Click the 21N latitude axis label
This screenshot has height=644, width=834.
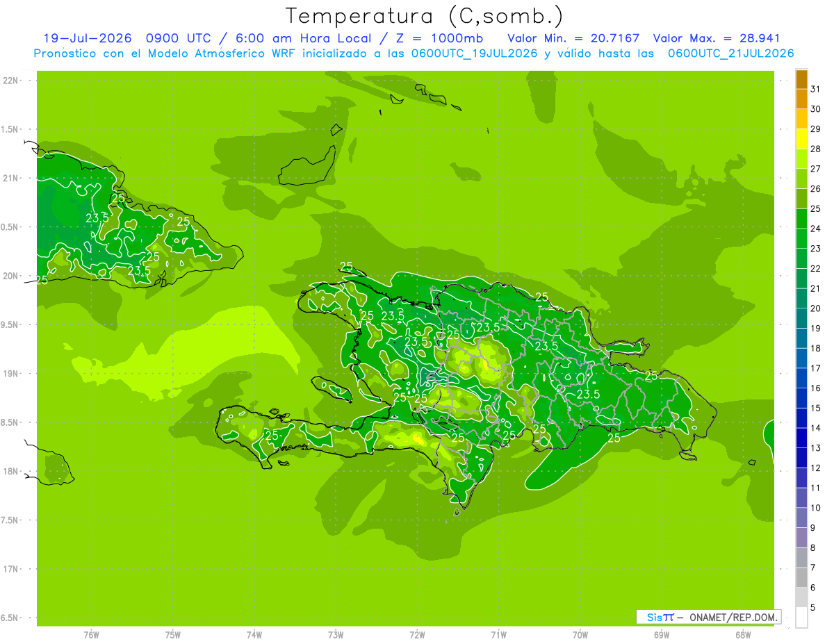tap(12, 178)
